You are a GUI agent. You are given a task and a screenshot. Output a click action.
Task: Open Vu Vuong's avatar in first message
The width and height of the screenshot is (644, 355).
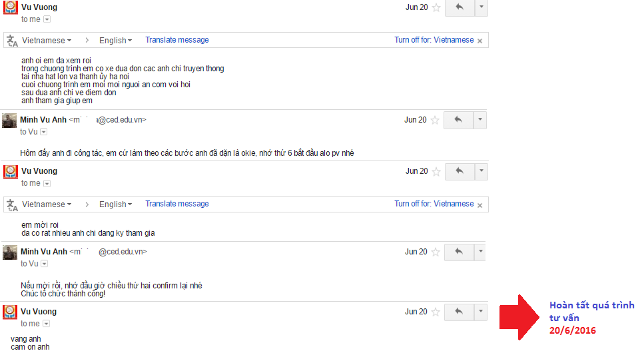click(11, 7)
